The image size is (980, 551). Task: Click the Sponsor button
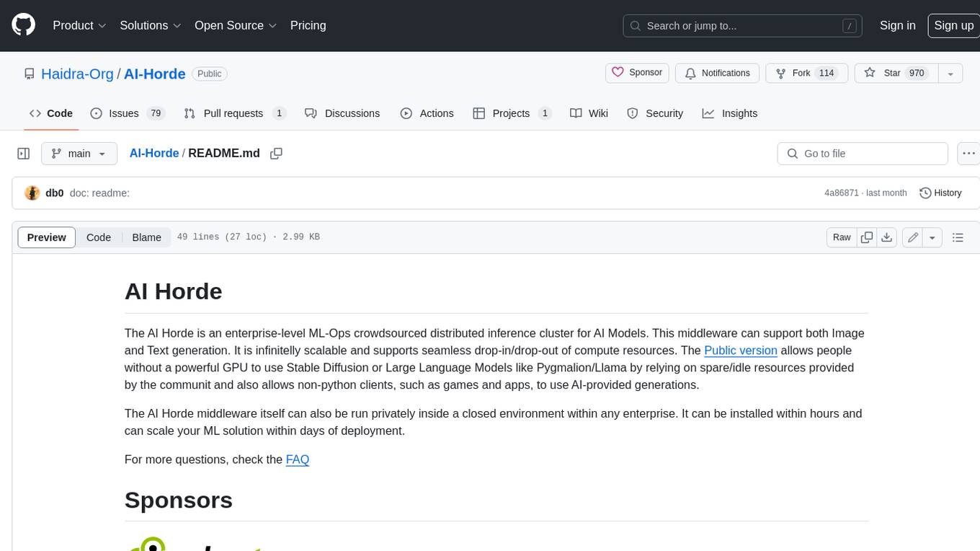[637, 73]
